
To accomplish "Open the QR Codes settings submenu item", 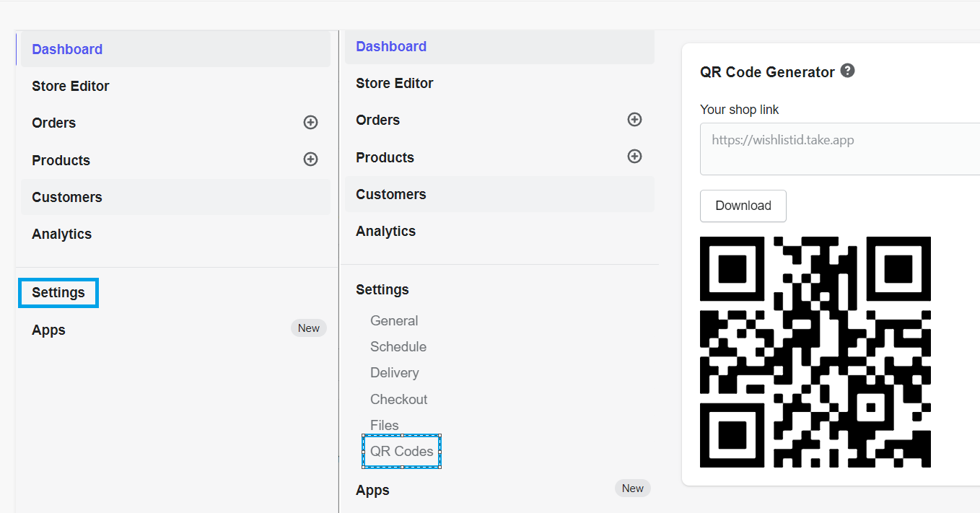I will click(402, 452).
